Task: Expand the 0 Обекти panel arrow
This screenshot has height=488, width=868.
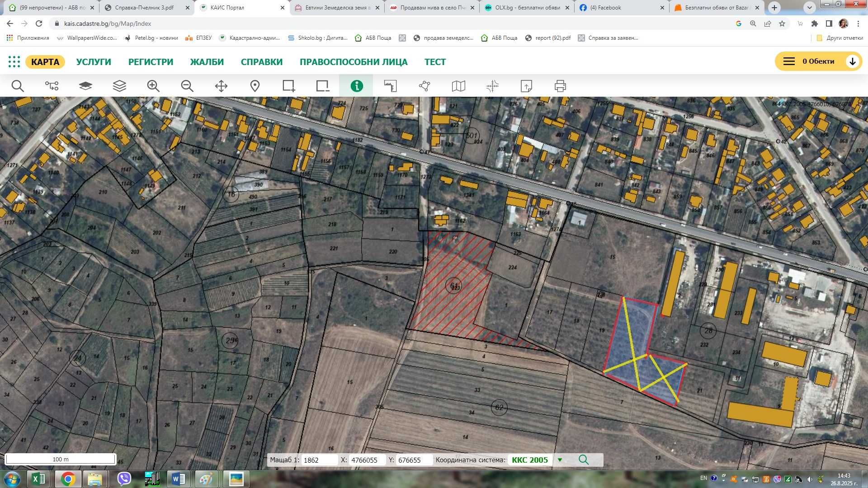Action: [852, 61]
